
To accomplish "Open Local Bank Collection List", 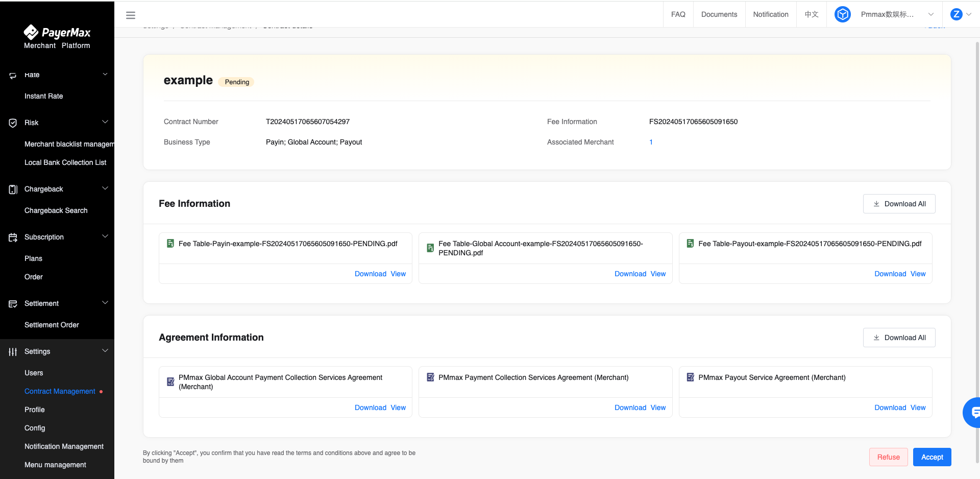I will click(x=65, y=162).
